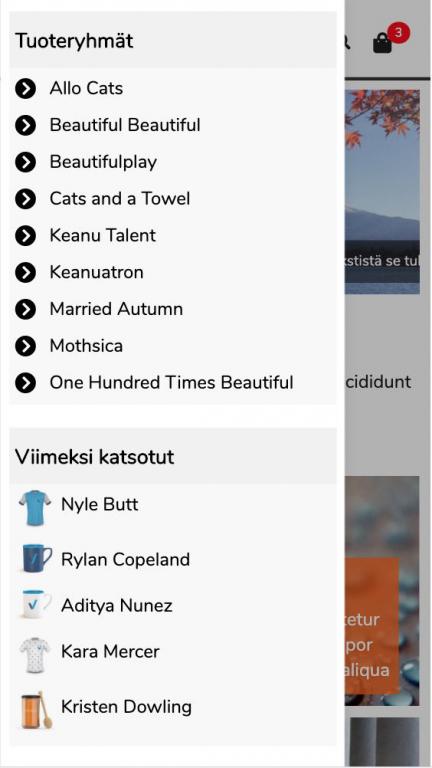The image size is (432, 768).
Task: Click the arrow icon beside Keanuatron
Action: coord(25,272)
